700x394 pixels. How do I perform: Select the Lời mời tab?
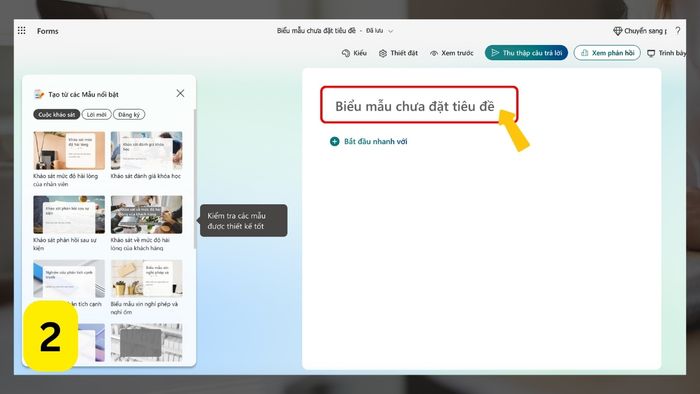pos(96,115)
